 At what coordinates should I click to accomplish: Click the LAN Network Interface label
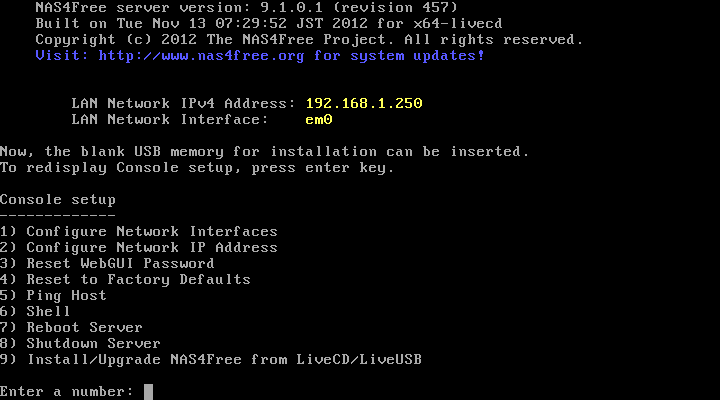(170, 119)
